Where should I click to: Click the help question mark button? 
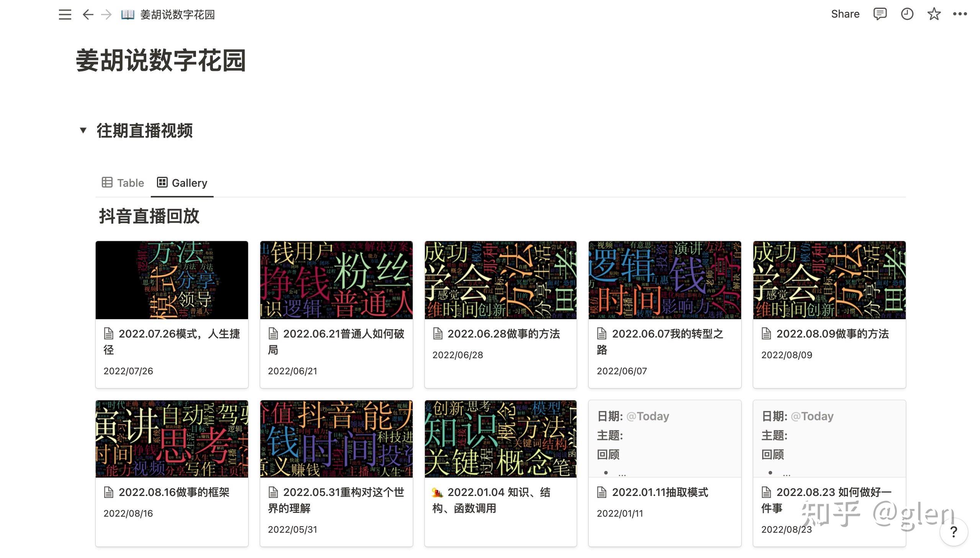coord(954,532)
